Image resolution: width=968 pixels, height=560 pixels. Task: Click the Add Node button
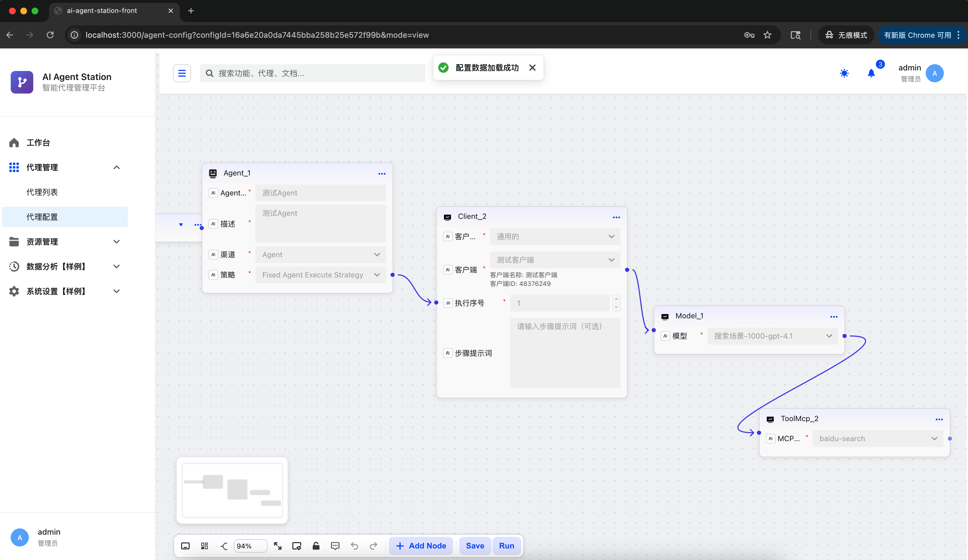(421, 546)
